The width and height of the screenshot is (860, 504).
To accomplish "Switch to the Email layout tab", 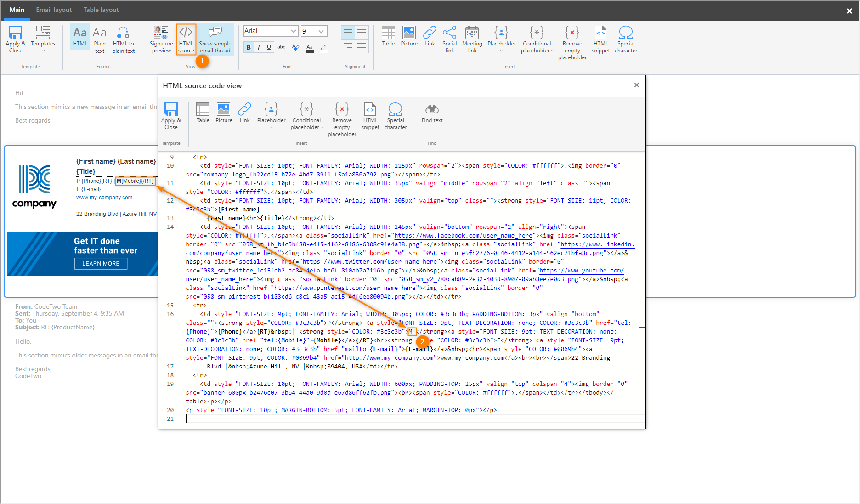I will tap(54, 10).
